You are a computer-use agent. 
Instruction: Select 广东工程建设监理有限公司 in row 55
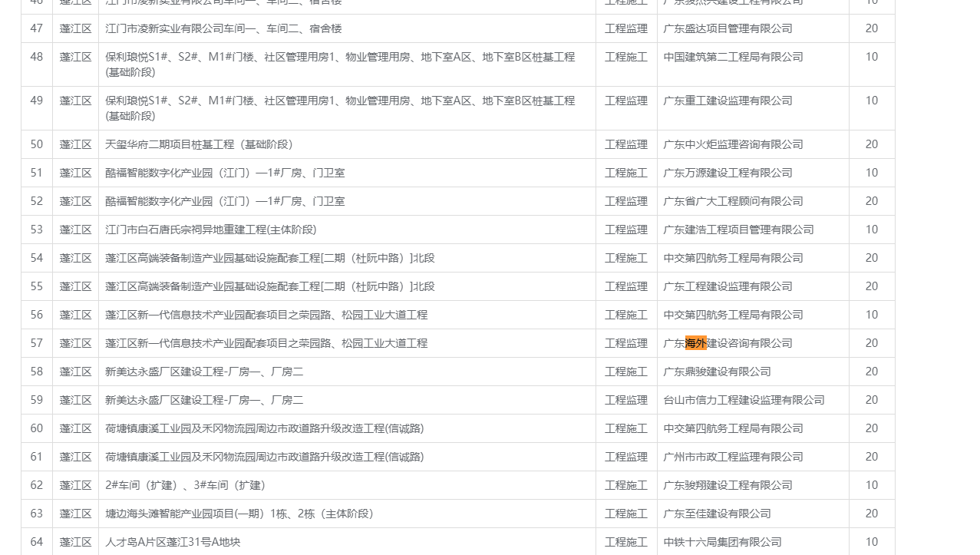point(728,286)
